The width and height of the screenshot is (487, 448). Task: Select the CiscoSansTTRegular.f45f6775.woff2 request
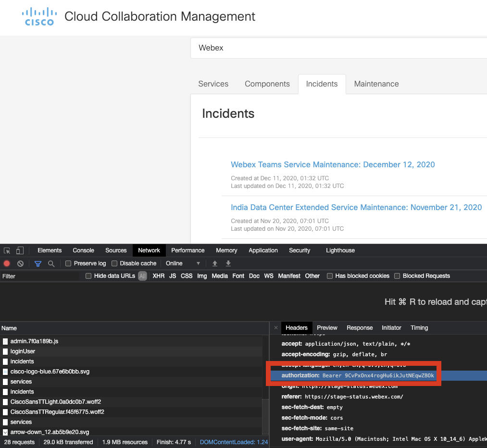131,412
